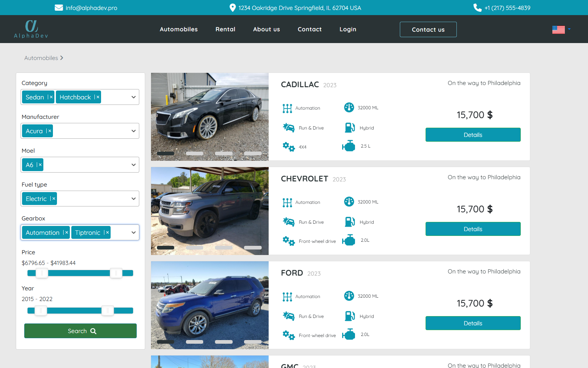Go to the About us page

pos(266,29)
